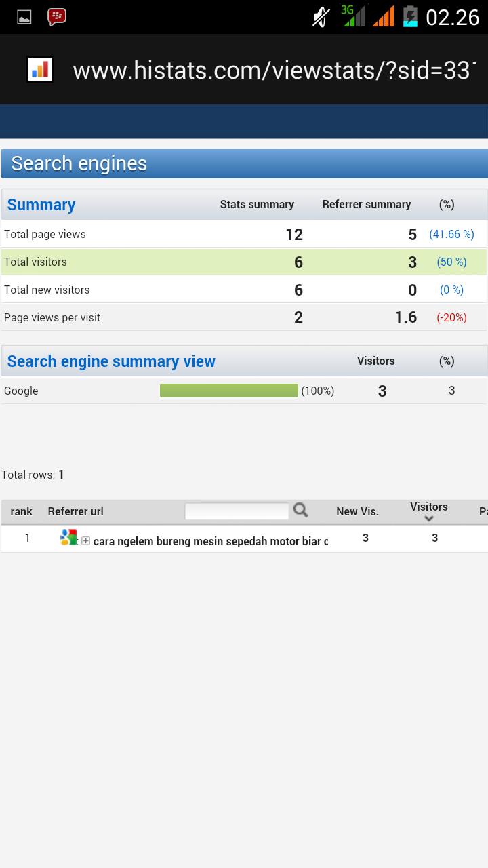This screenshot has height=868, width=488.
Task: Tap the battery charging icon
Action: tap(410, 16)
